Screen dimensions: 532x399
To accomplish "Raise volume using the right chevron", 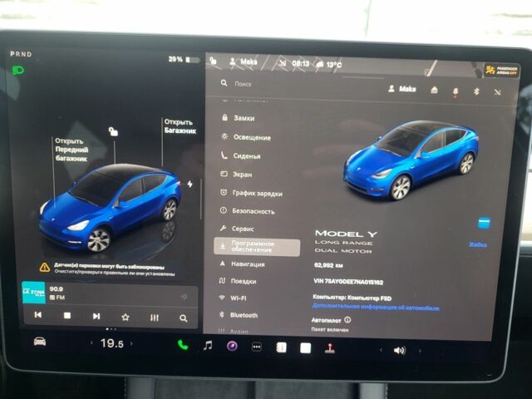I will click(x=419, y=351).
